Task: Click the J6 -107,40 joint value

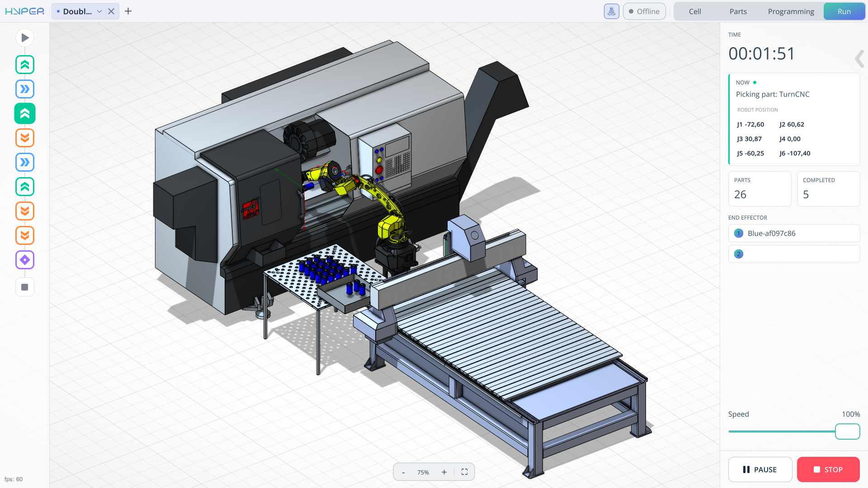Action: coord(795,153)
